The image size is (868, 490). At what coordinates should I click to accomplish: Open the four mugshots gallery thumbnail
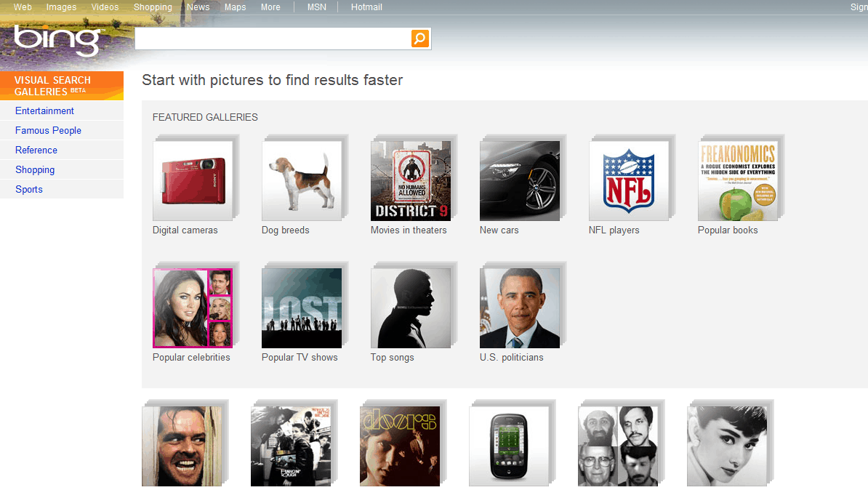pos(618,446)
